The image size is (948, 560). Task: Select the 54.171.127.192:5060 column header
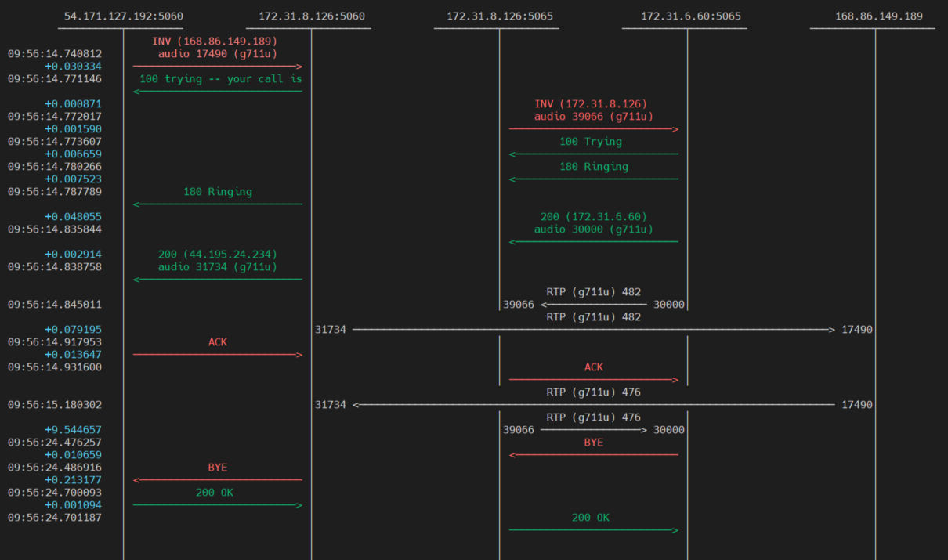tap(124, 16)
